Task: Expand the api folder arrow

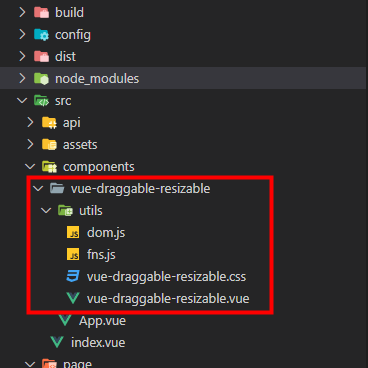Action: [30, 123]
